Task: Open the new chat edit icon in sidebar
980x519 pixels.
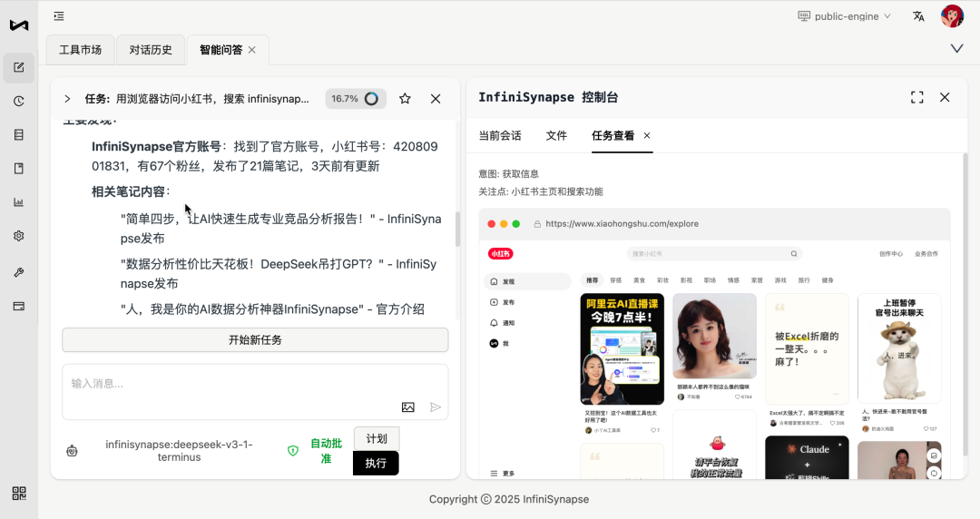Action: coord(19,67)
